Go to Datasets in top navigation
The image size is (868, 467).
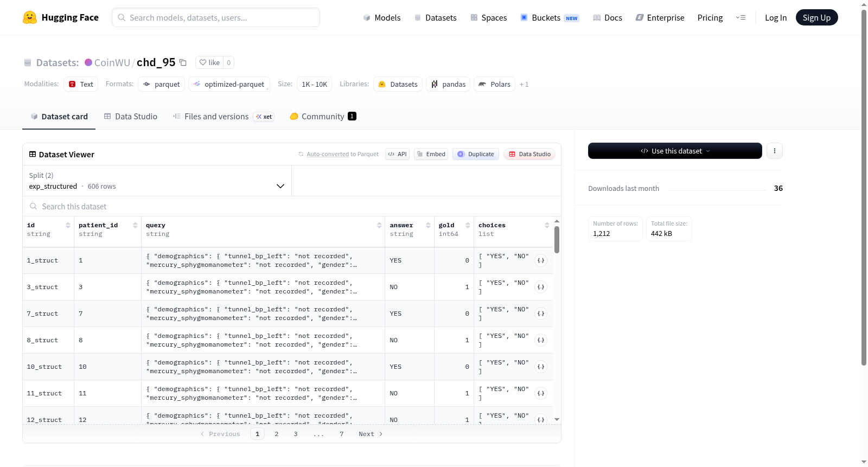[435, 18]
